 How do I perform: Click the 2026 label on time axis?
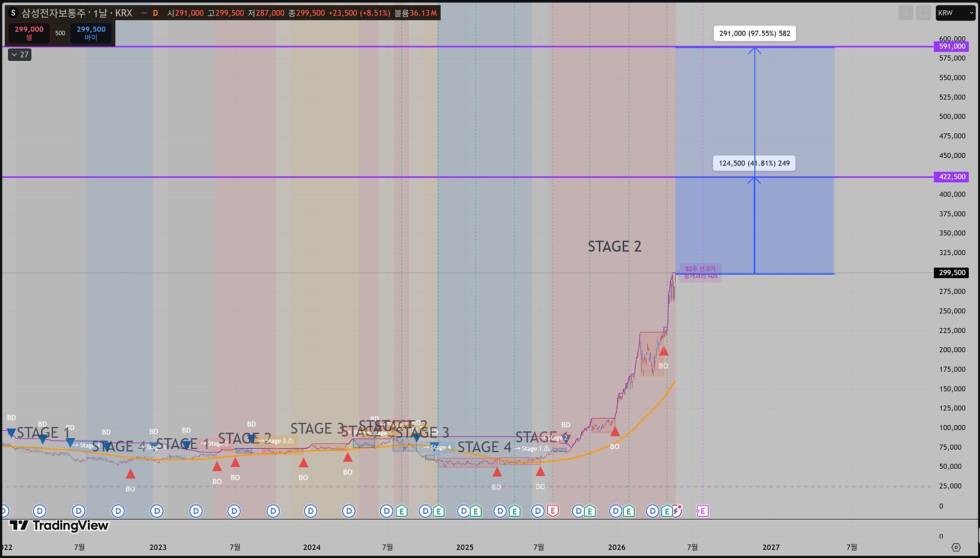[617, 547]
